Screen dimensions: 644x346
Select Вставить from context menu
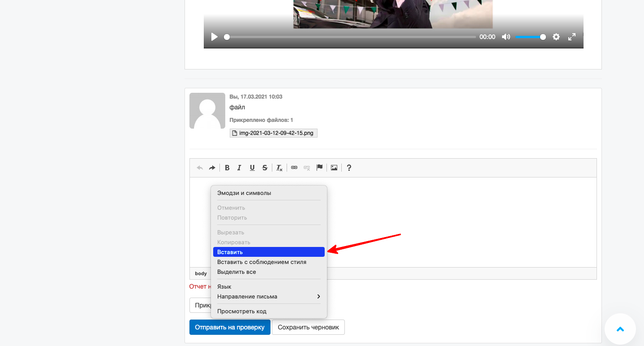click(269, 252)
